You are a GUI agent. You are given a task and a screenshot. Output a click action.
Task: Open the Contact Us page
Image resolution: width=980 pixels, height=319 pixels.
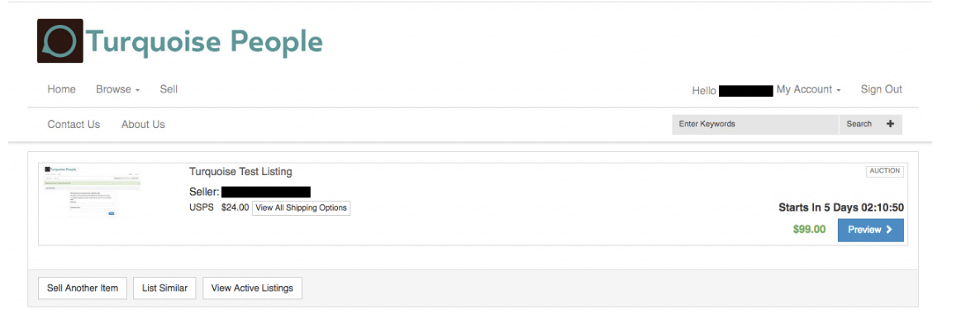[x=74, y=125]
